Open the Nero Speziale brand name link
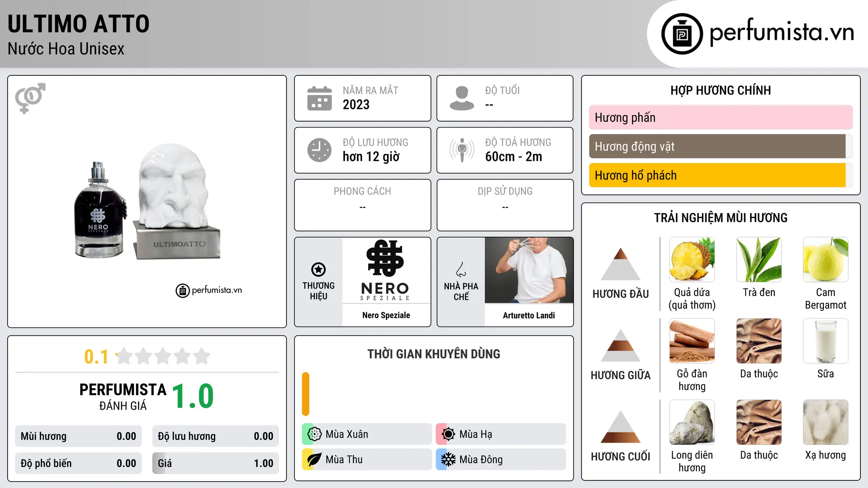The height and width of the screenshot is (488, 868). point(386,315)
